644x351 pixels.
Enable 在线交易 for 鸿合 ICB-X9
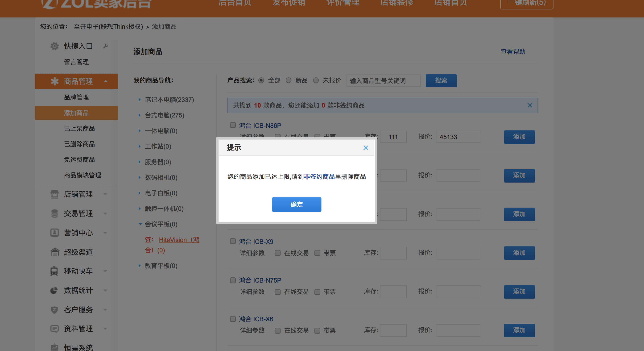tap(277, 253)
